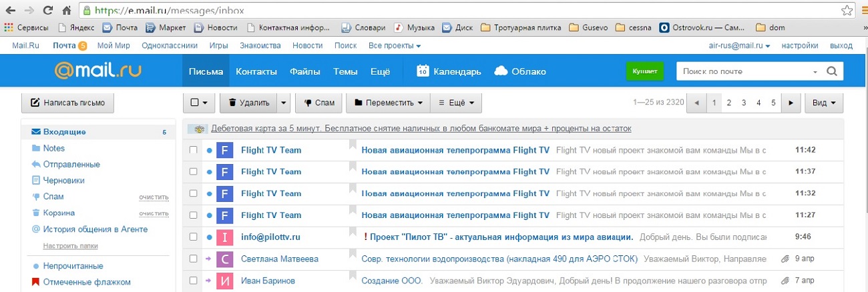Screen dimensions: 868x292
Task: Open the Облако cloud icon
Action: click(501, 71)
